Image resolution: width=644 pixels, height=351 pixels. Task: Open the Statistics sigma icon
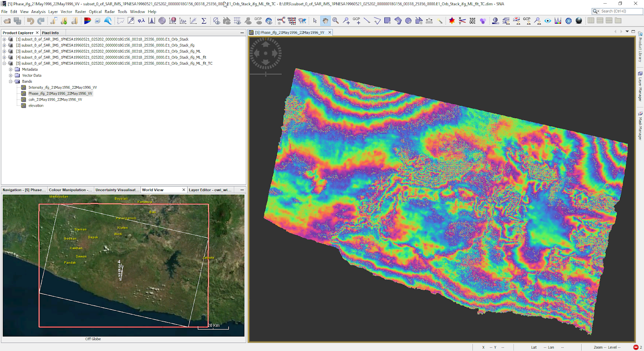click(x=204, y=21)
